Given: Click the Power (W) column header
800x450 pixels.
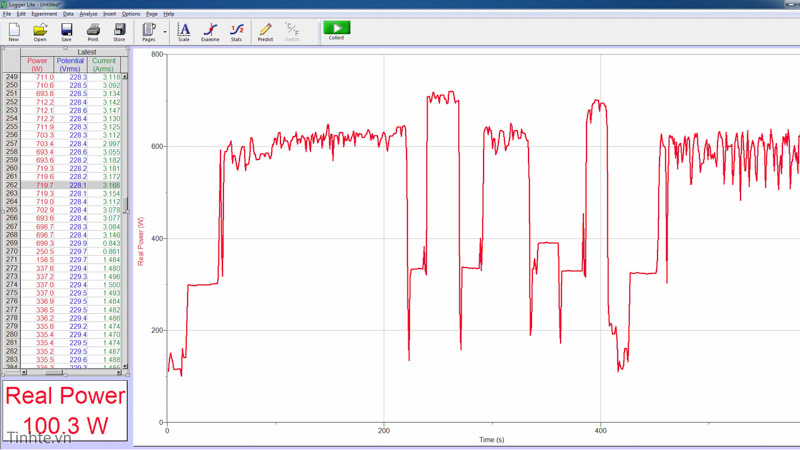Looking at the screenshot, I should (37, 64).
